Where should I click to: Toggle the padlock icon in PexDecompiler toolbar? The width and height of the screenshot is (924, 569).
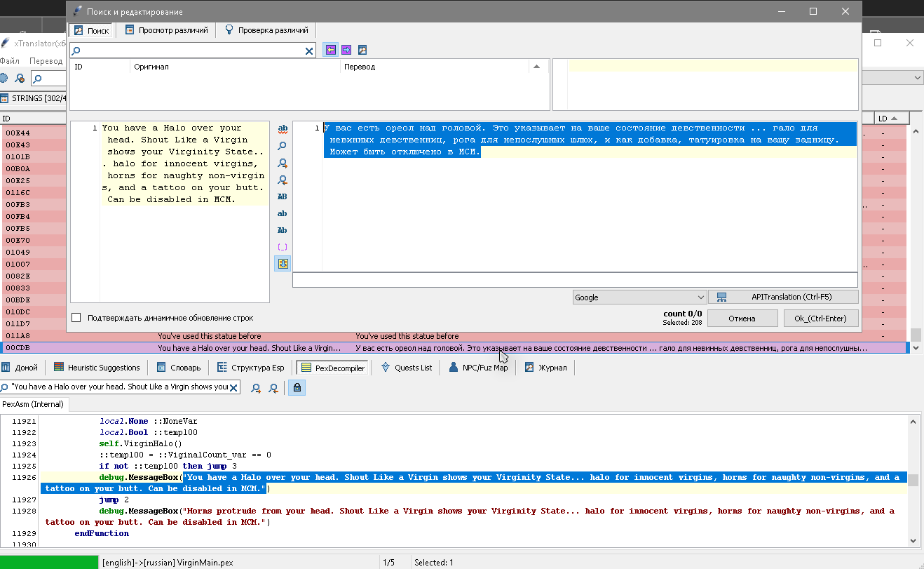click(297, 387)
